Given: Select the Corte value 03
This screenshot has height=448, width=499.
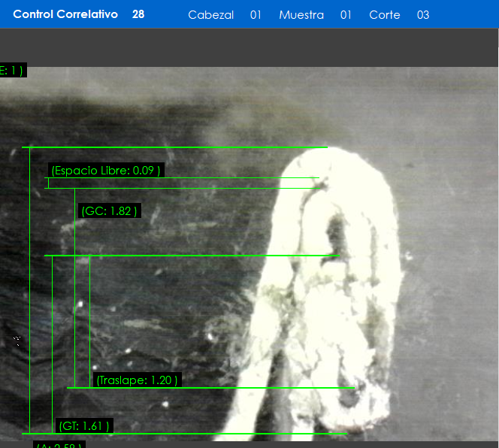Looking at the screenshot, I should click(x=423, y=15).
